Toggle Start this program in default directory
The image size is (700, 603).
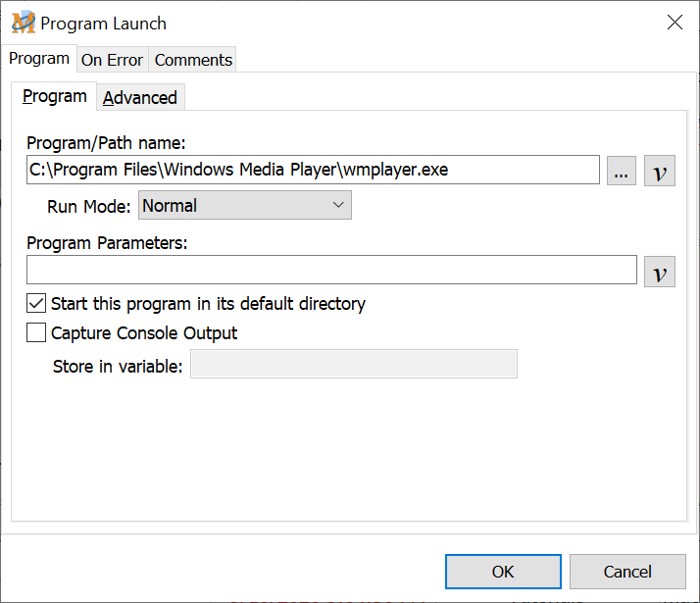coord(36,304)
